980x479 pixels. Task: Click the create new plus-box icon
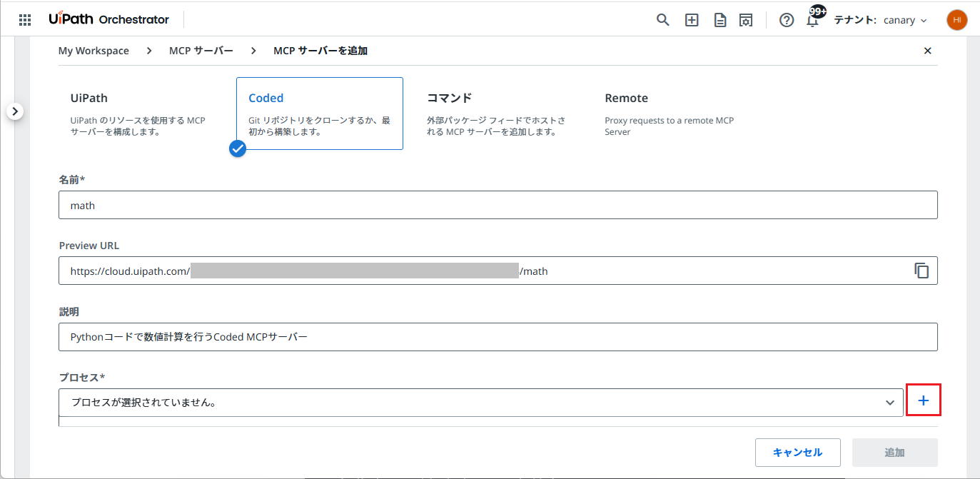tap(692, 20)
